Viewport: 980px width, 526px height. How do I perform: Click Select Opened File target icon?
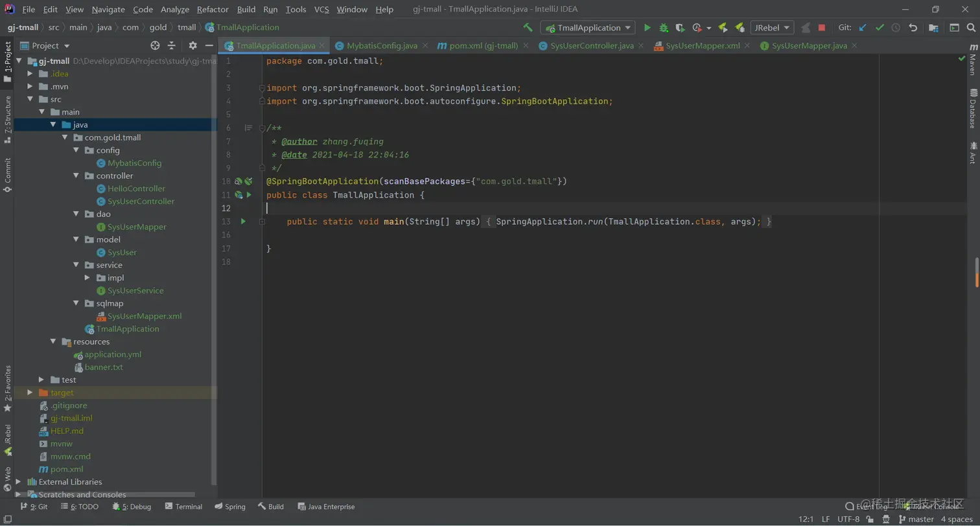[x=155, y=45]
